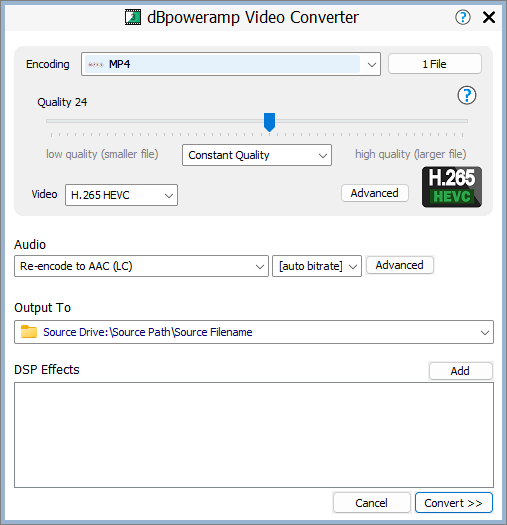The width and height of the screenshot is (507, 525).
Task: Click the dBpoweramp film app icon
Action: (133, 17)
